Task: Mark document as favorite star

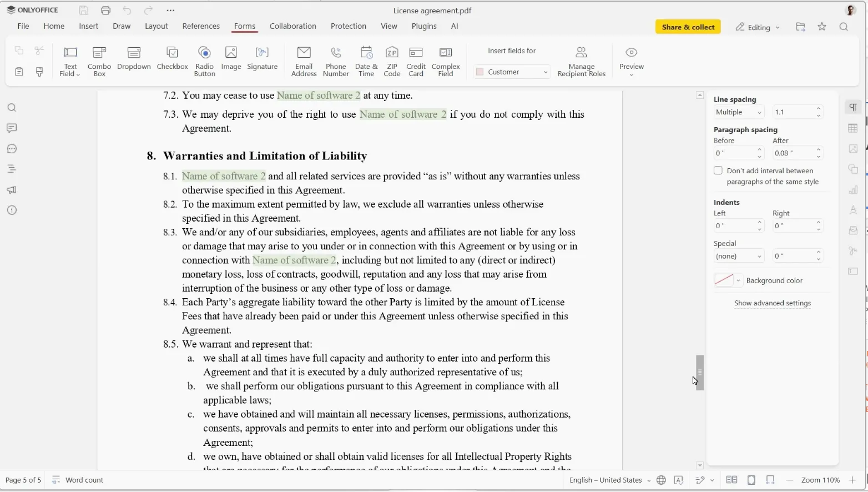Action: click(822, 27)
